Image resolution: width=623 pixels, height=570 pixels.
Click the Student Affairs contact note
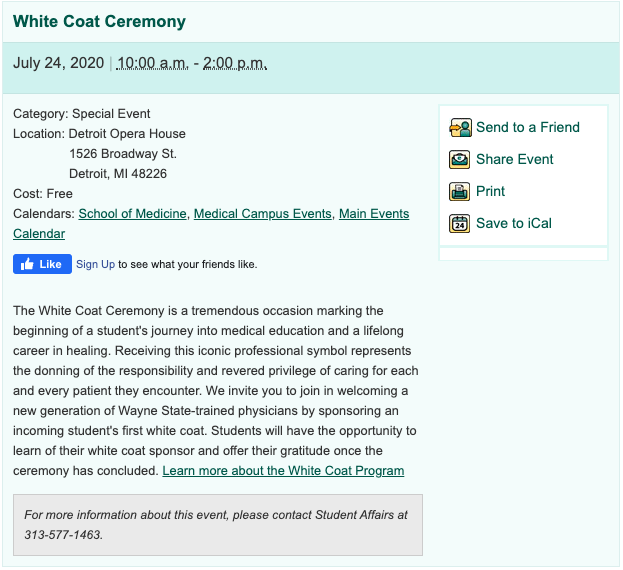[x=216, y=524]
